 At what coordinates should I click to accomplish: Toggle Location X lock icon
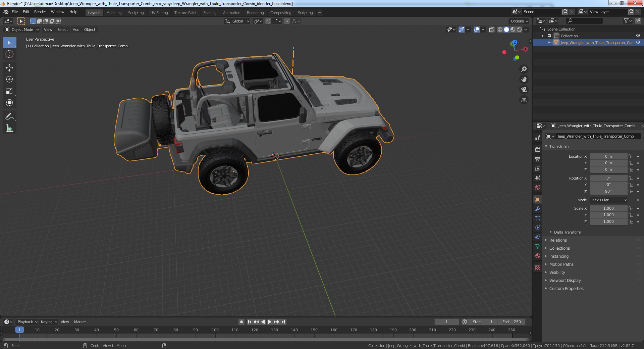pos(631,156)
